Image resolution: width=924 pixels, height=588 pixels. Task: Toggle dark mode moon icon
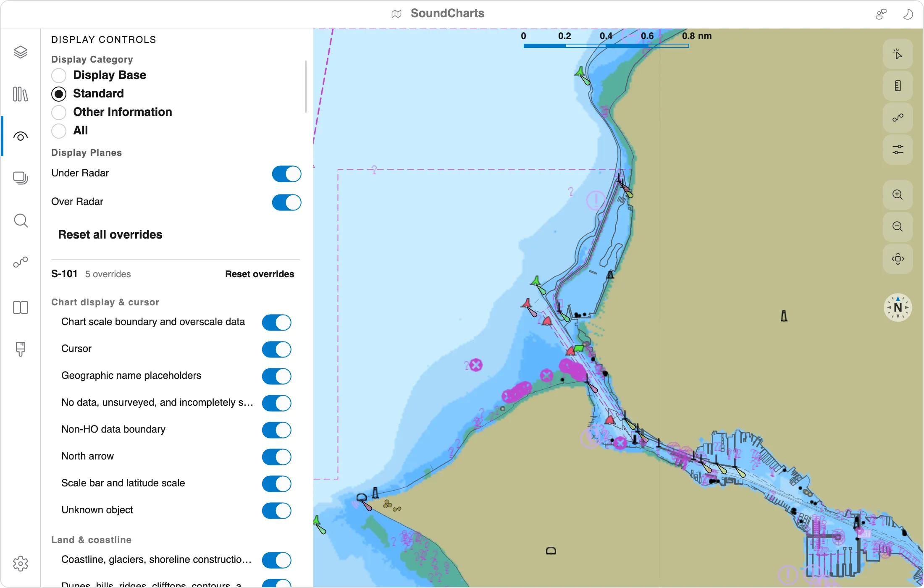tap(908, 14)
